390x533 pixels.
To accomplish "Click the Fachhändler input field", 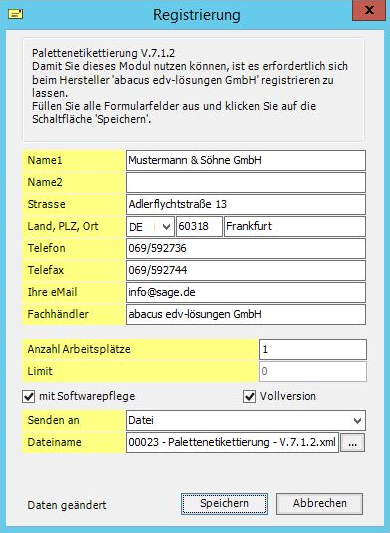I will pyautogui.click(x=246, y=314).
